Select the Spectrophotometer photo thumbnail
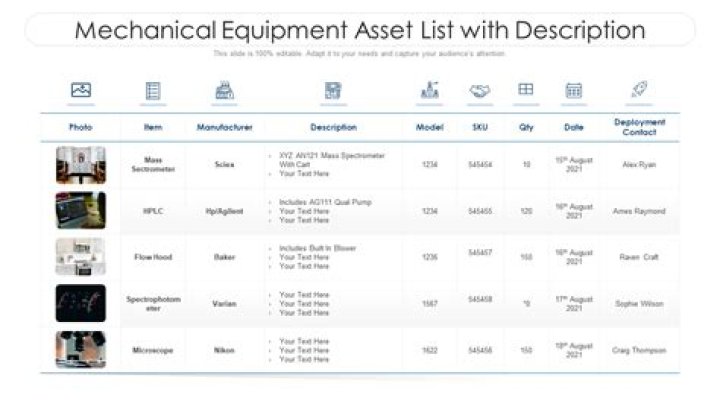This screenshot has width=720, height=404. click(x=81, y=303)
